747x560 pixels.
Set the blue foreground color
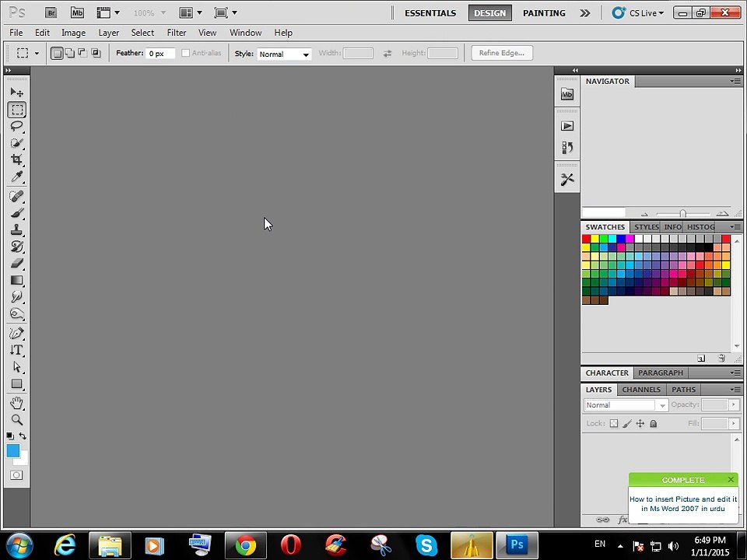[13, 450]
